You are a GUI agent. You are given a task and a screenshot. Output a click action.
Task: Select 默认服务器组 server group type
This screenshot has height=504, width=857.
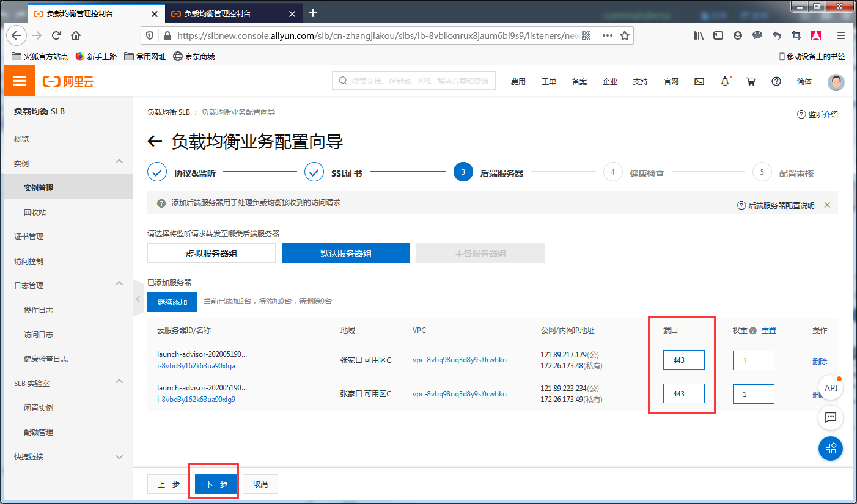click(346, 253)
